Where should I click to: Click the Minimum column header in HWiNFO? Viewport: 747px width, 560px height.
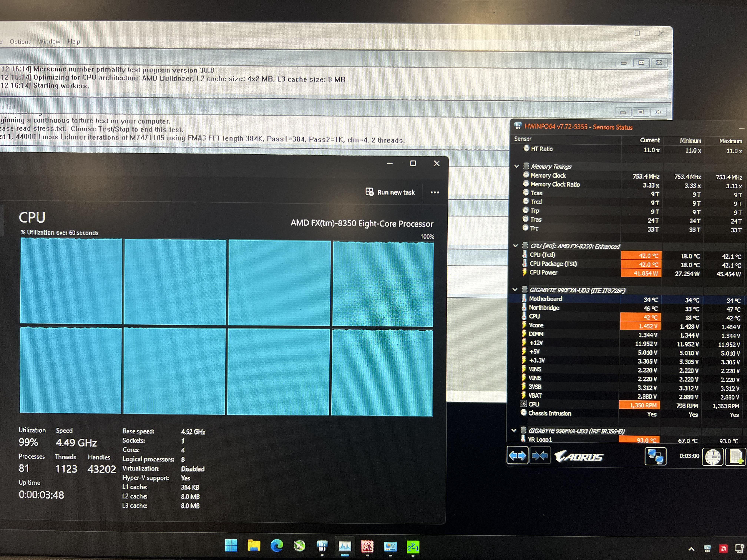[x=690, y=140]
